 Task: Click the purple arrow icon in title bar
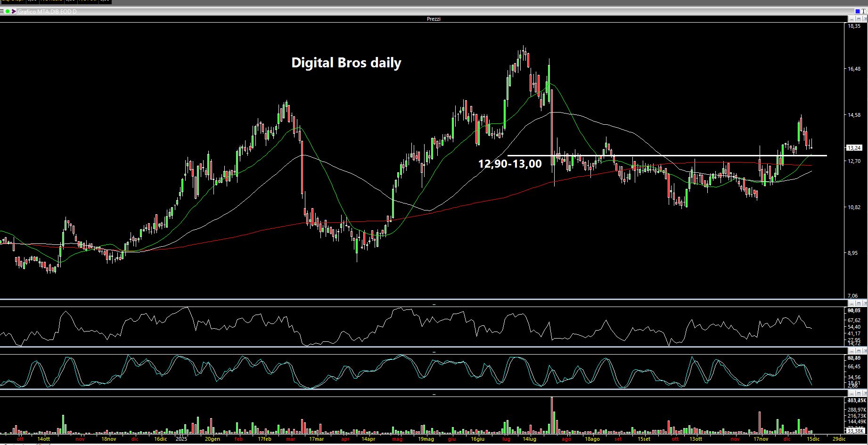[x=13, y=11]
